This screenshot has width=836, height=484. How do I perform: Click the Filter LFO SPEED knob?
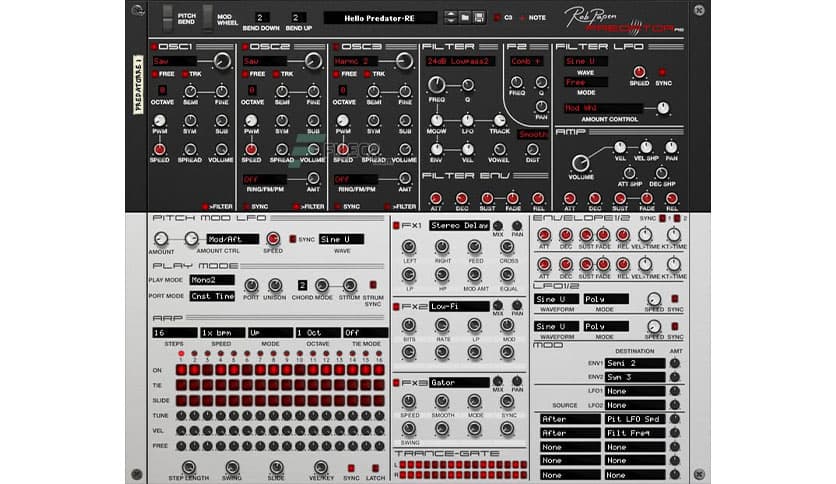[639, 72]
